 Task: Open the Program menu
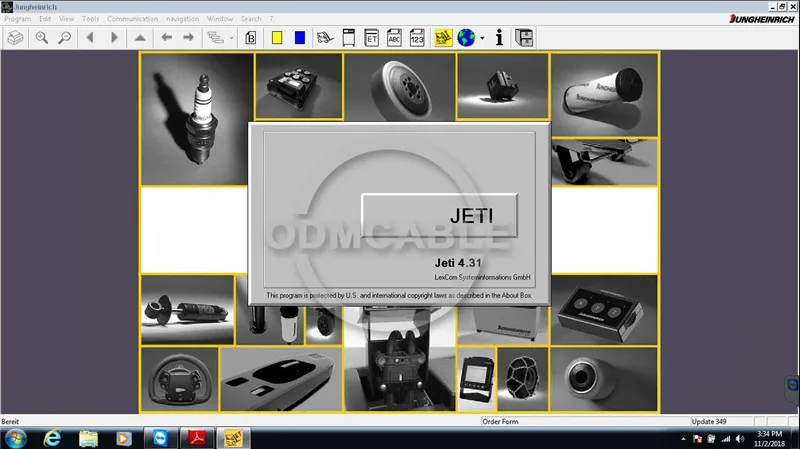(x=18, y=19)
